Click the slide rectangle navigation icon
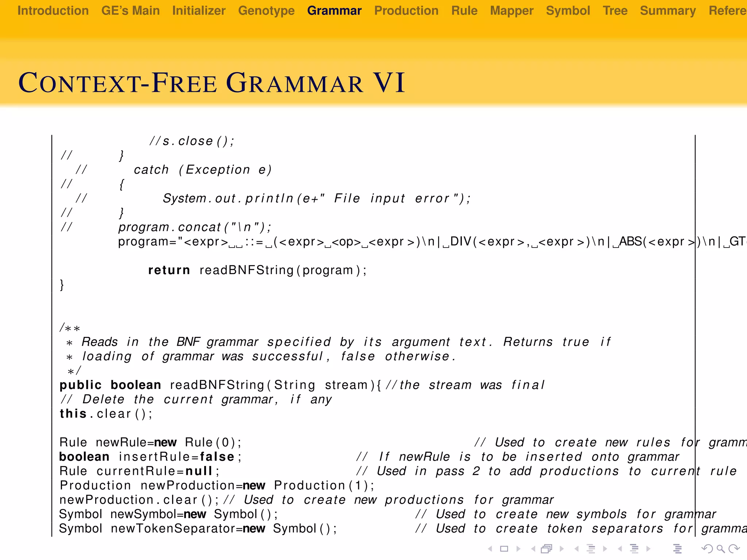The width and height of the screenshot is (747, 560). click(x=504, y=549)
